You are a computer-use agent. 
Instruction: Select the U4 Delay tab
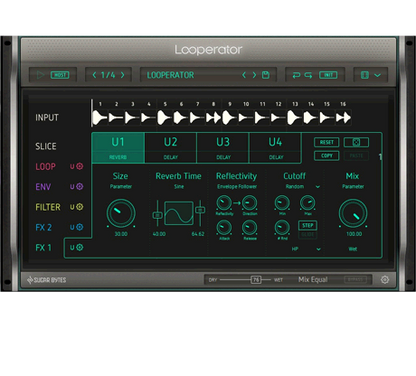tap(275, 148)
